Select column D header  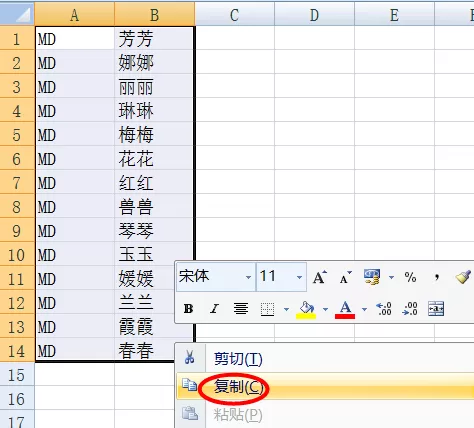click(x=314, y=14)
